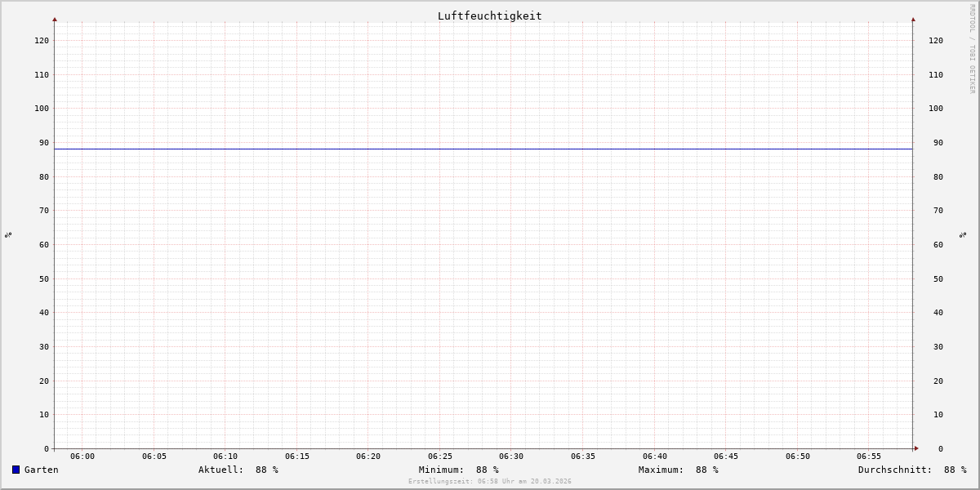Click the Luftfeuchtigkeit chart title
The width and height of the screenshot is (980, 490).
click(x=490, y=16)
